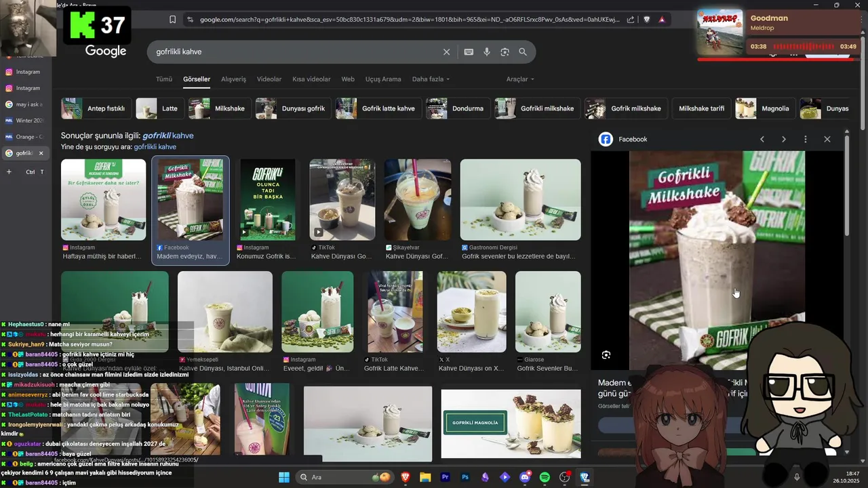Launch File Explorer from the taskbar
Viewport: 868px width, 488px height.
click(x=425, y=477)
